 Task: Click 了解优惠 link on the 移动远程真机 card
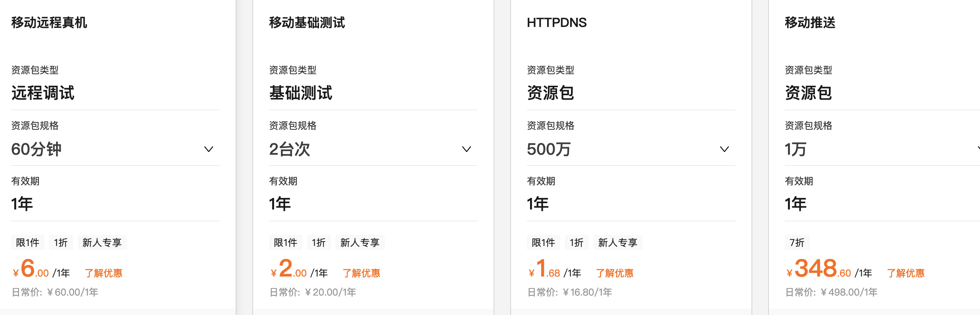[104, 273]
